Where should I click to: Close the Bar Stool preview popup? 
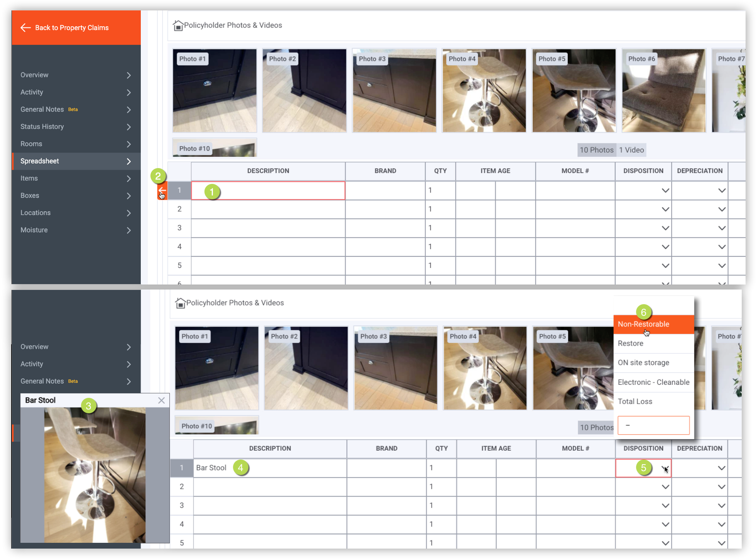(x=161, y=401)
